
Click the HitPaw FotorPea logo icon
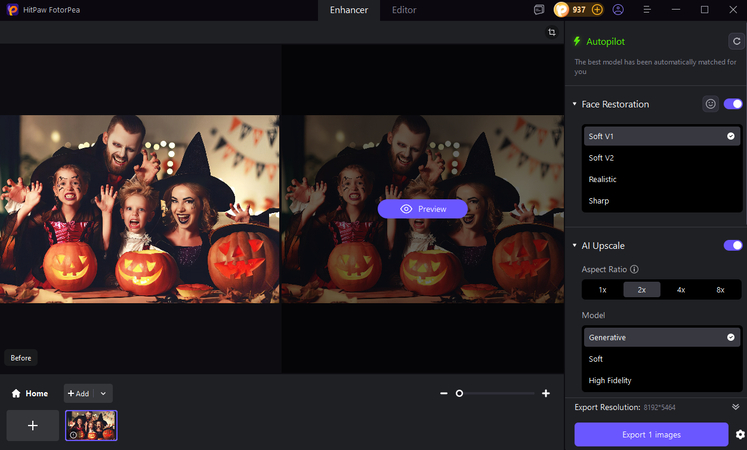[x=13, y=10]
